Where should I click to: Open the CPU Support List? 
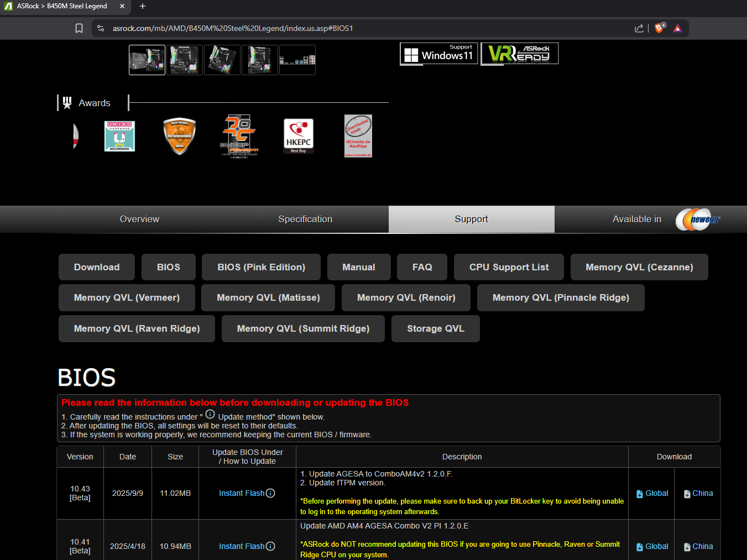click(x=509, y=267)
